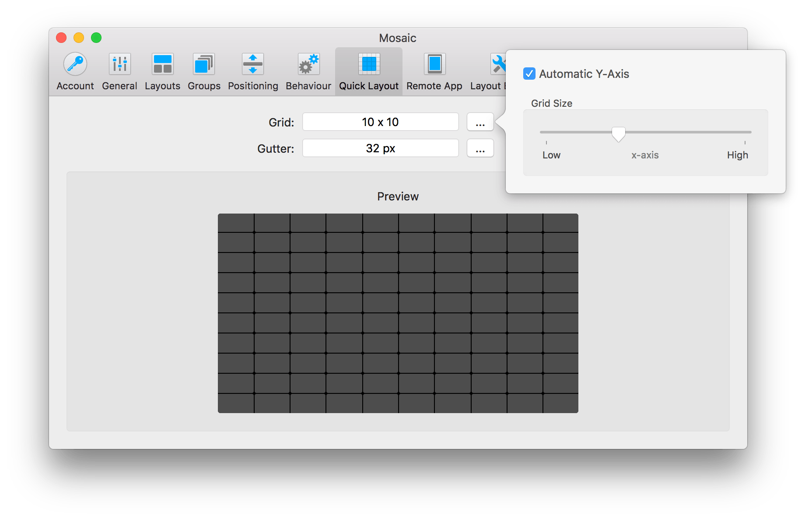812x519 pixels.
Task: Click the Automatic Y-Axis label
Action: point(584,74)
